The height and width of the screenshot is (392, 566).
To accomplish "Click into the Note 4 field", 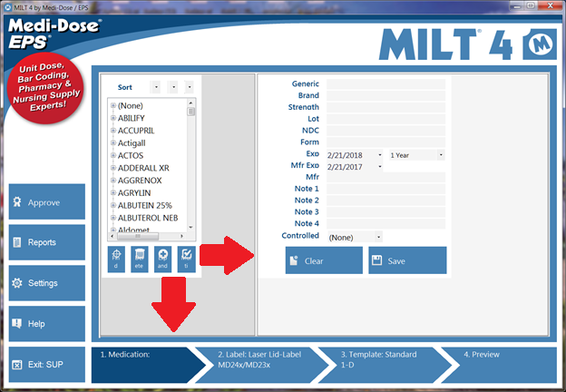I will [x=385, y=223].
